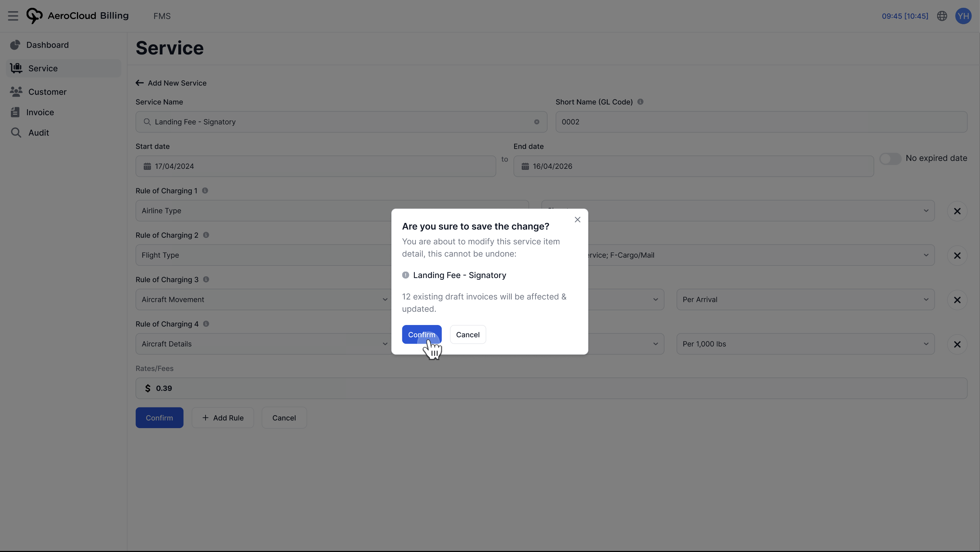Select the Audit sidebar icon
Viewport: 980px width, 552px height.
coord(16,132)
